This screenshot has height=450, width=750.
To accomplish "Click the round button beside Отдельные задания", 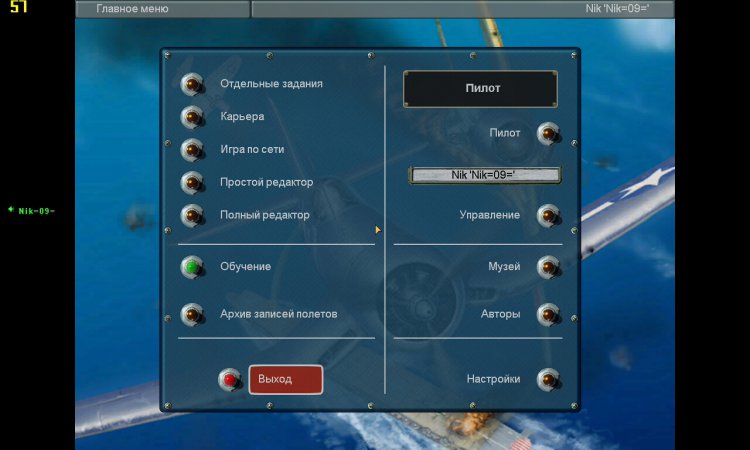I will tap(192, 84).
